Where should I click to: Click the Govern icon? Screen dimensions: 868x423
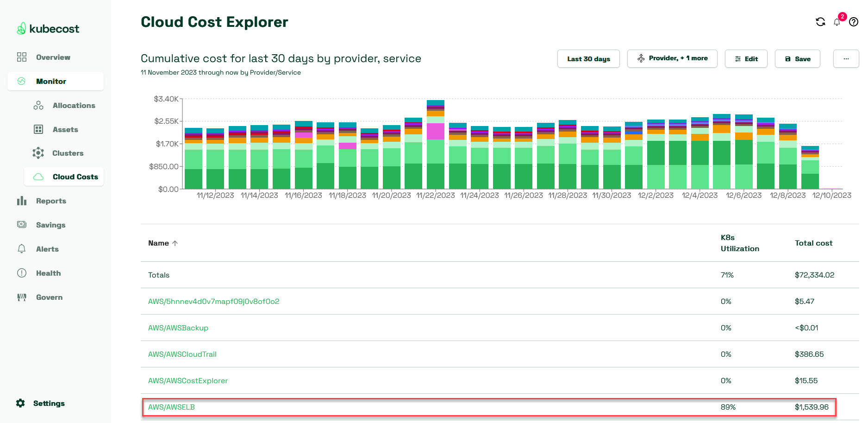point(22,297)
